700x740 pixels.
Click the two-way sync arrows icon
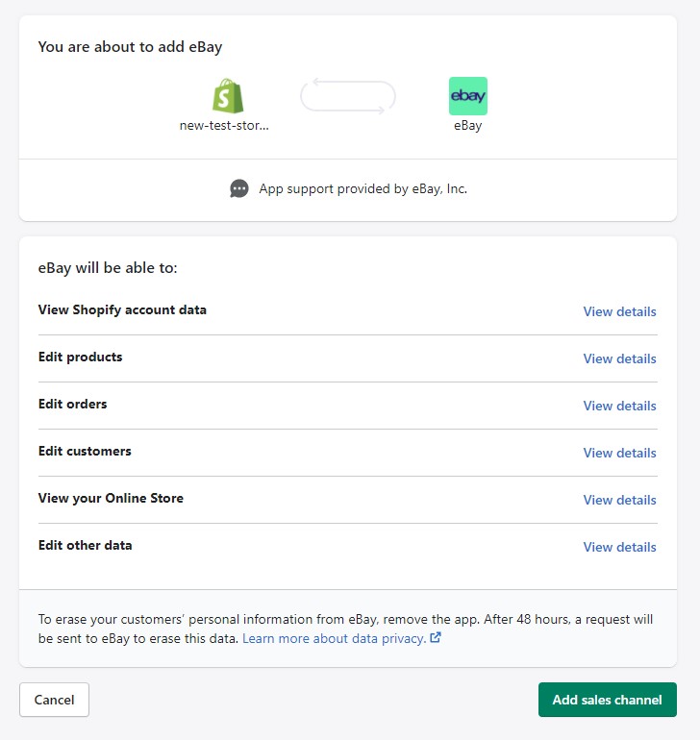pos(348,96)
